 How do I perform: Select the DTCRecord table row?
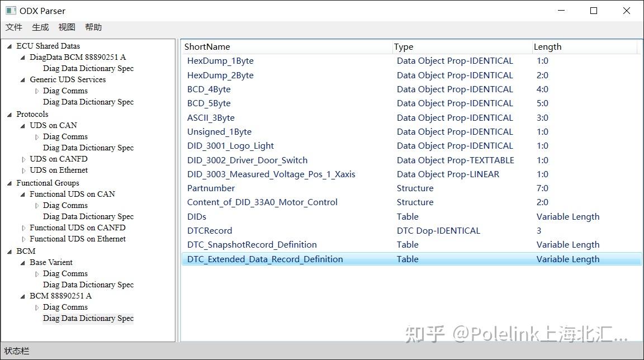point(210,230)
